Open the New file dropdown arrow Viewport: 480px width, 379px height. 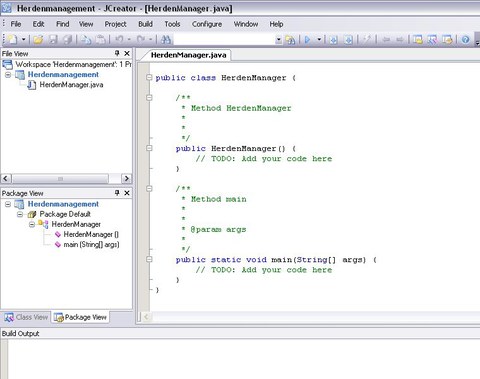pyautogui.click(x=24, y=39)
